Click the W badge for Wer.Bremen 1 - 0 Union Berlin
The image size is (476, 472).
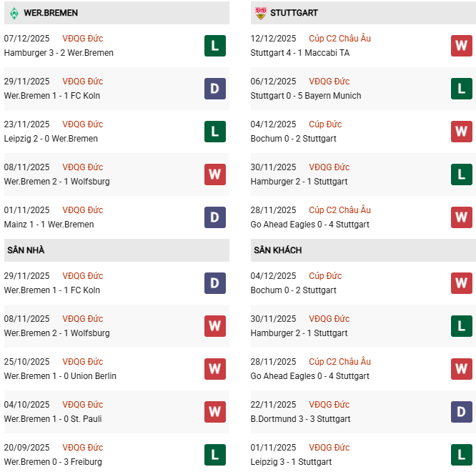[x=214, y=369]
